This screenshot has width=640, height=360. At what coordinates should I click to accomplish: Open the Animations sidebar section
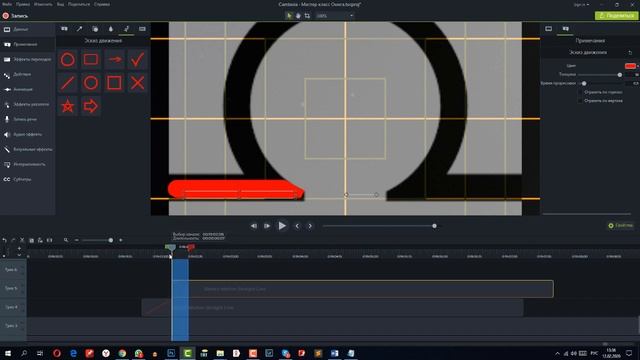(x=27, y=89)
